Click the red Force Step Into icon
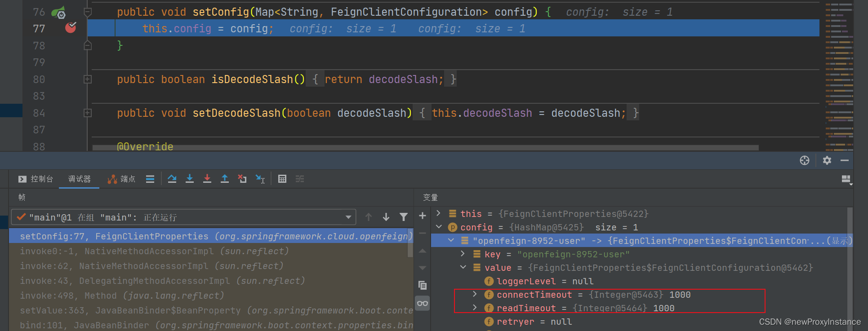This screenshot has width=868, height=331. pyautogui.click(x=207, y=179)
